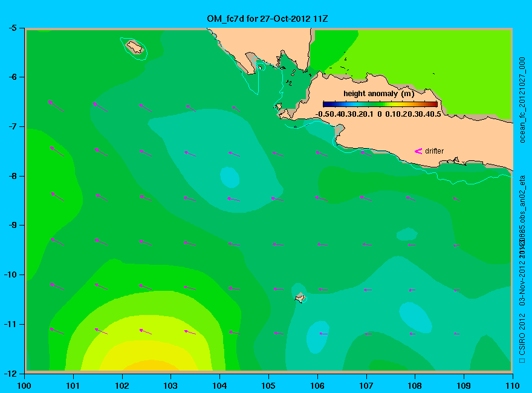Click the x-axis tick label '103'

170,386
